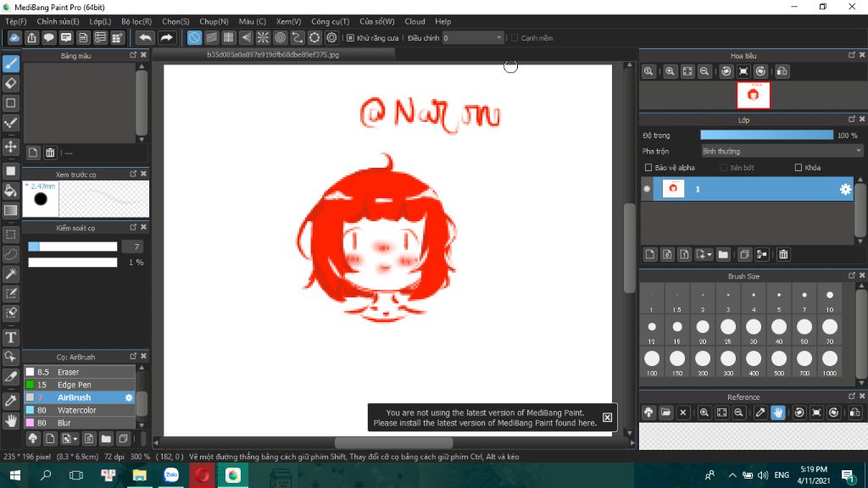The image size is (868, 488).
Task: Enable curve snap
Action: pyautogui.click(x=298, y=37)
